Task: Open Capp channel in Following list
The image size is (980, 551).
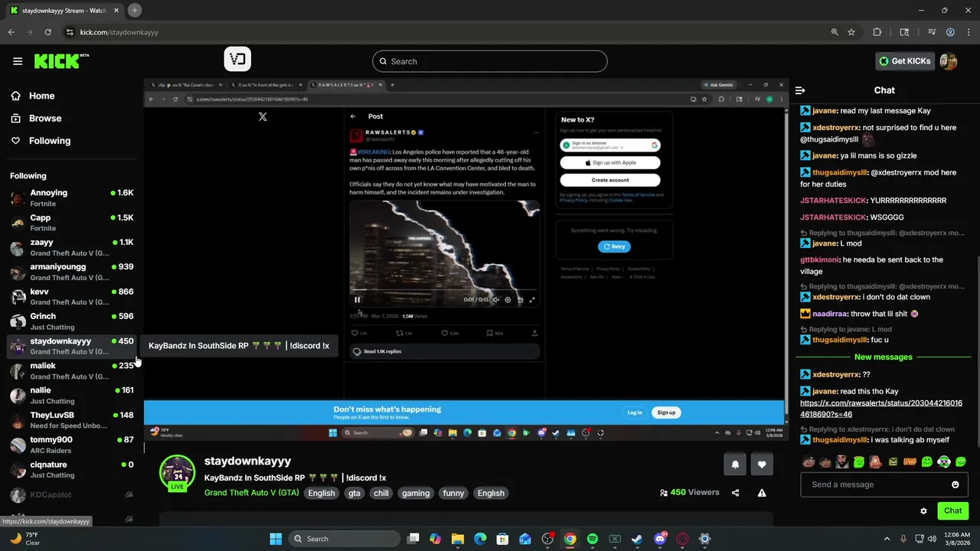Action: coord(72,223)
